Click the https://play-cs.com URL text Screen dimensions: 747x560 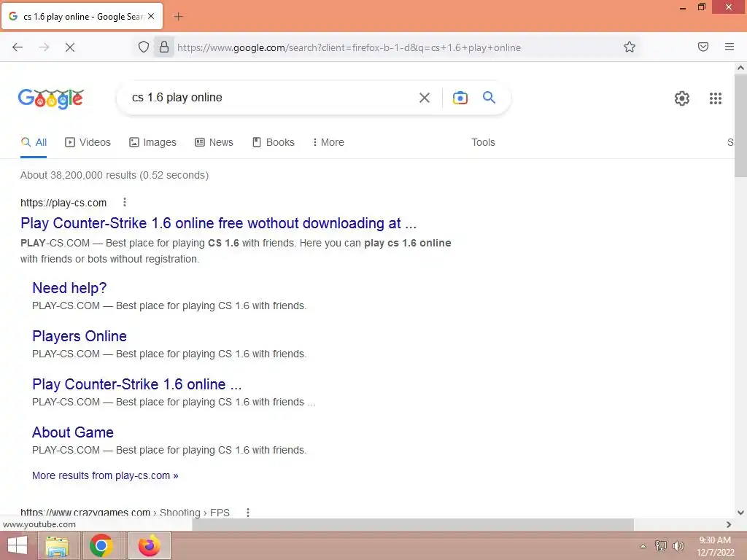tap(63, 203)
